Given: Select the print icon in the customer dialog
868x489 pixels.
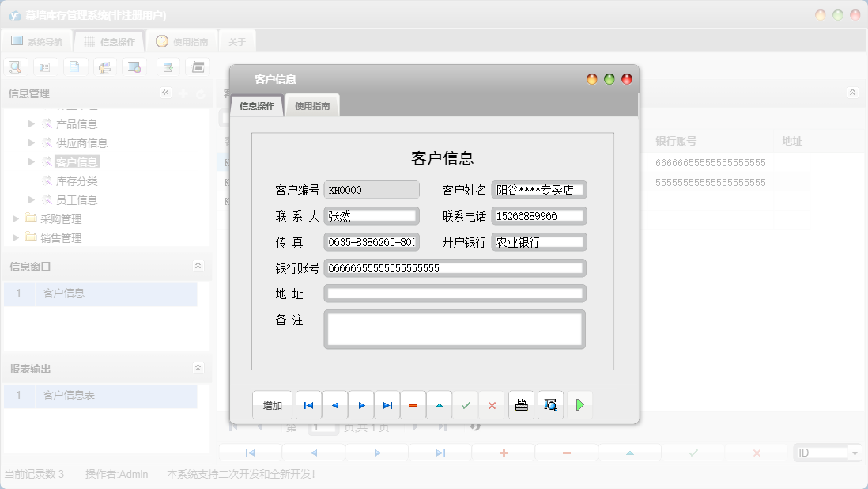Looking at the screenshot, I should pyautogui.click(x=521, y=404).
